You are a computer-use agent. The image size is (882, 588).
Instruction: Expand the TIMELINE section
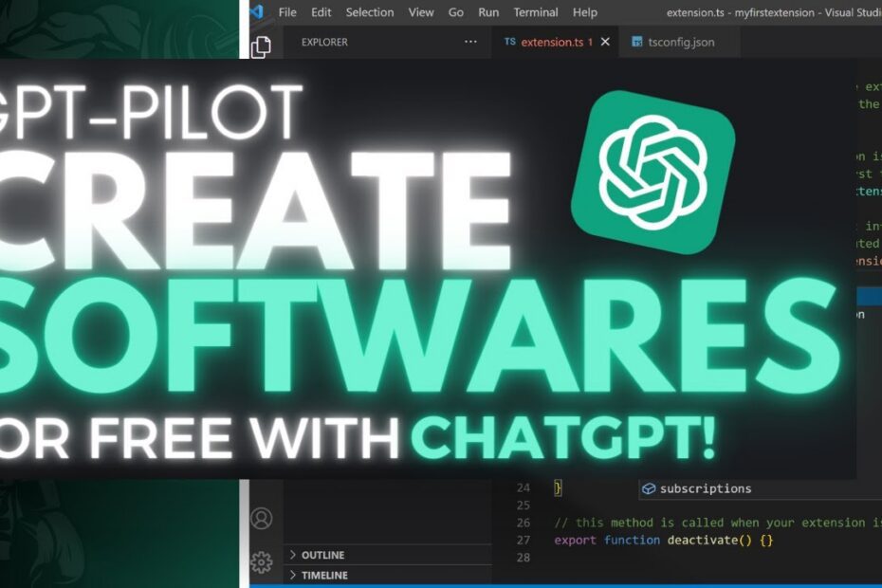point(387,575)
